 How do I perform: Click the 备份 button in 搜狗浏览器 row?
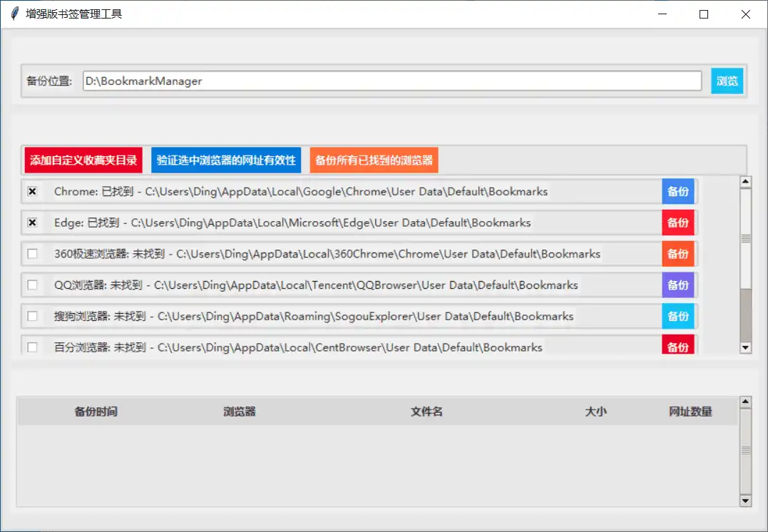pyautogui.click(x=678, y=316)
